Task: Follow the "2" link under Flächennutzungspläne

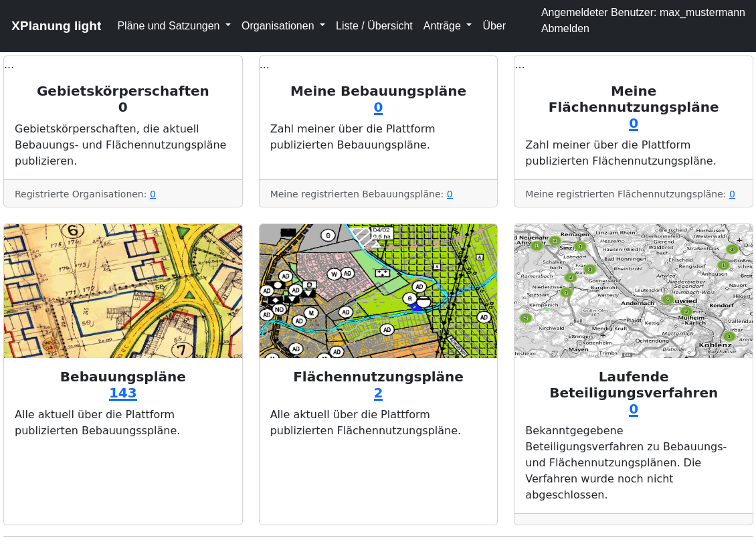Action: pos(378,394)
